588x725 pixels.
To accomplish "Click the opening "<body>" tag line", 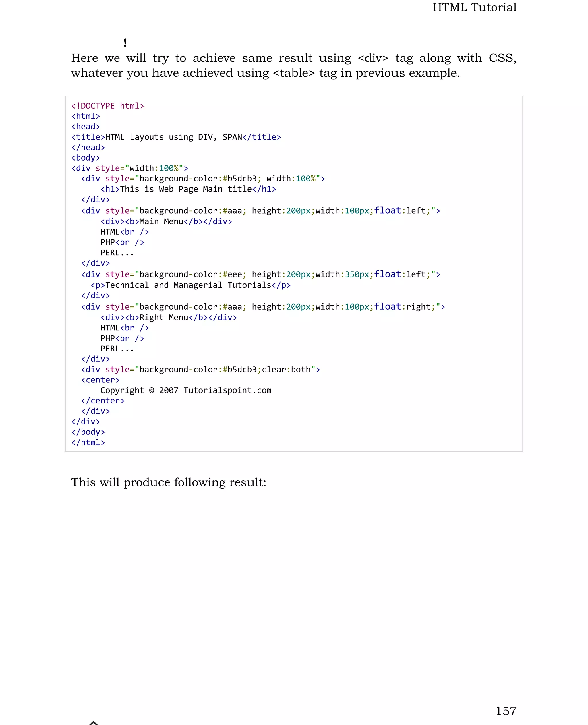I will [86, 158].
